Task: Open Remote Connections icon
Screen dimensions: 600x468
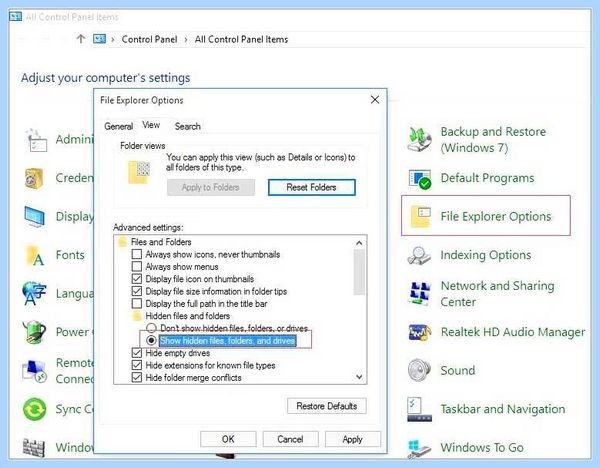Action: tap(34, 371)
